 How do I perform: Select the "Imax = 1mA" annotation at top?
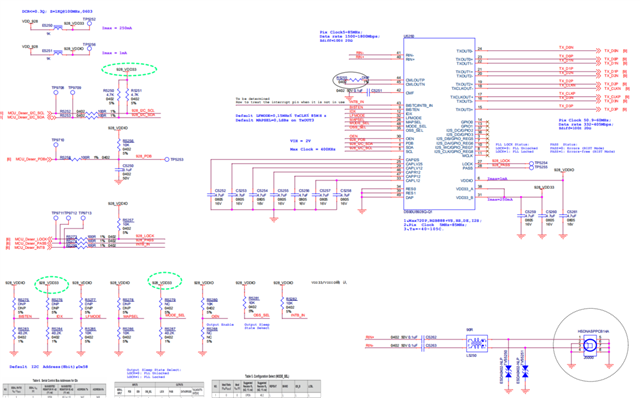114,53
